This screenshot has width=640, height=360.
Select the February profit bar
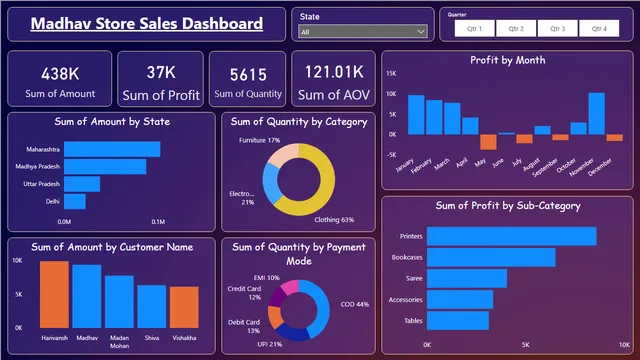pyautogui.click(x=434, y=117)
